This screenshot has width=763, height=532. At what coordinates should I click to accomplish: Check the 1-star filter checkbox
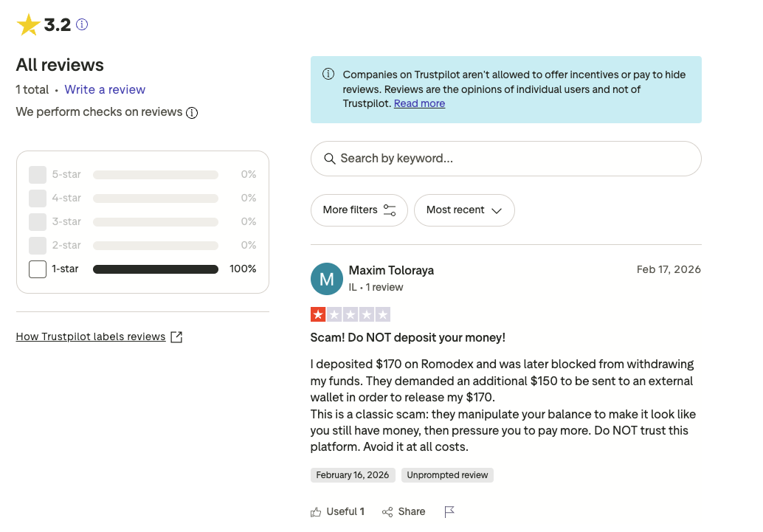tap(38, 269)
